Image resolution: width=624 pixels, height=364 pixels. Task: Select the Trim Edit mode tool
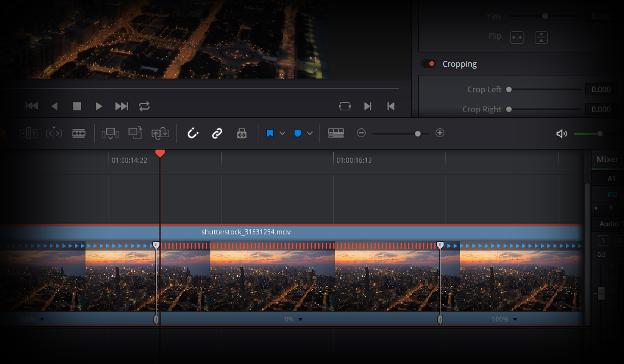click(x=28, y=133)
